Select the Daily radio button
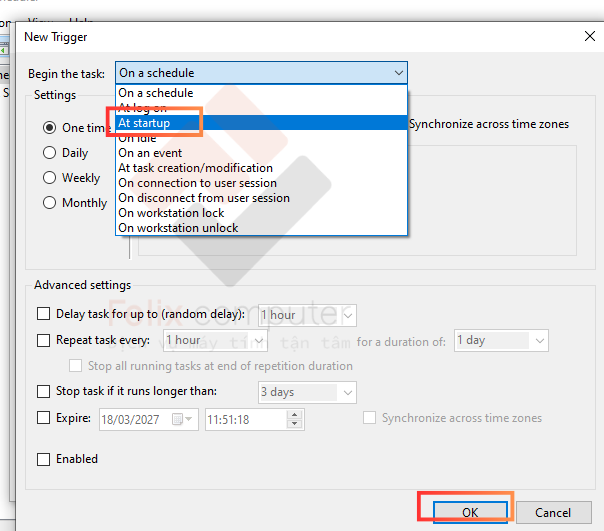This screenshot has width=604, height=531. point(50,153)
